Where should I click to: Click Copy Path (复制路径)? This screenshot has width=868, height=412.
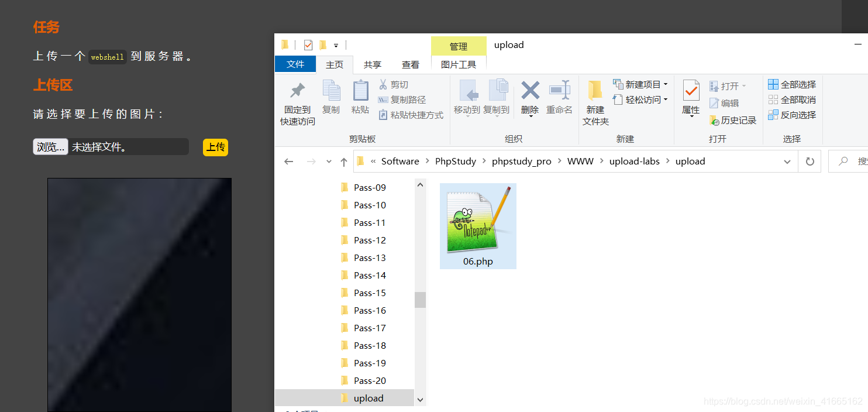(402, 100)
